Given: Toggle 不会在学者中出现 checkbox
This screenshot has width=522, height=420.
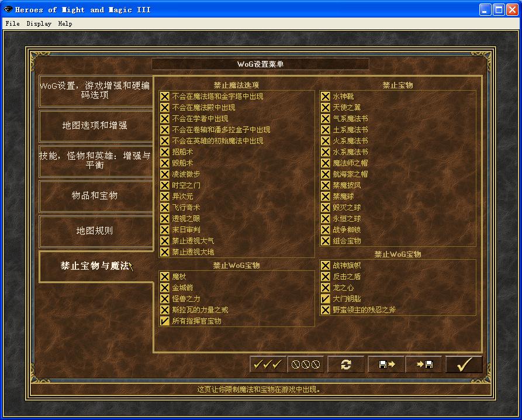Looking at the screenshot, I should pos(164,119).
